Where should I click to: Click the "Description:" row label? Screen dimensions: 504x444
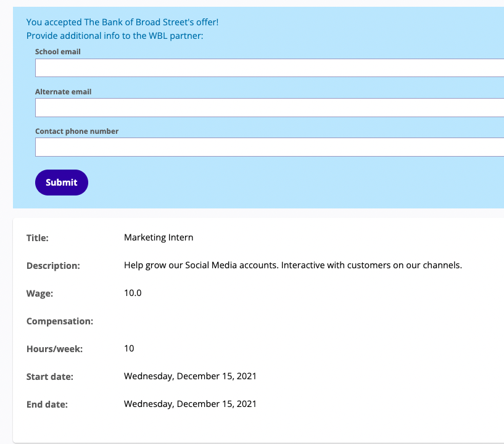pyautogui.click(x=53, y=266)
